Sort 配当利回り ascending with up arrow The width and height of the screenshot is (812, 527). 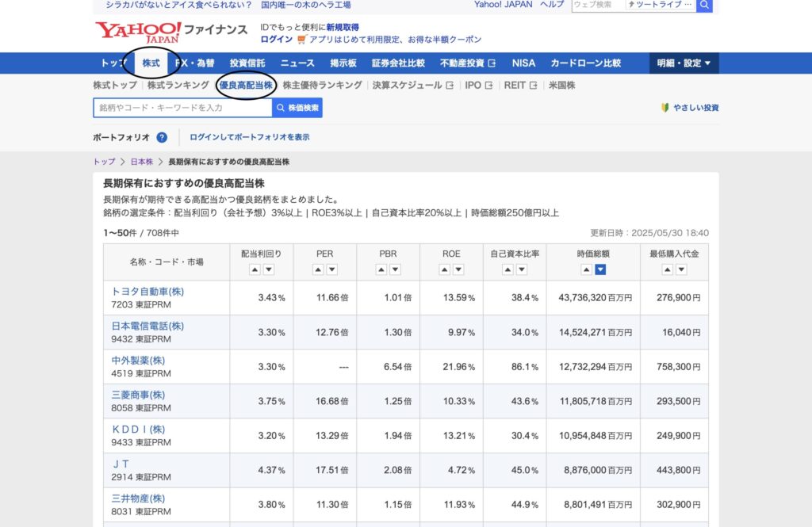pos(255,269)
